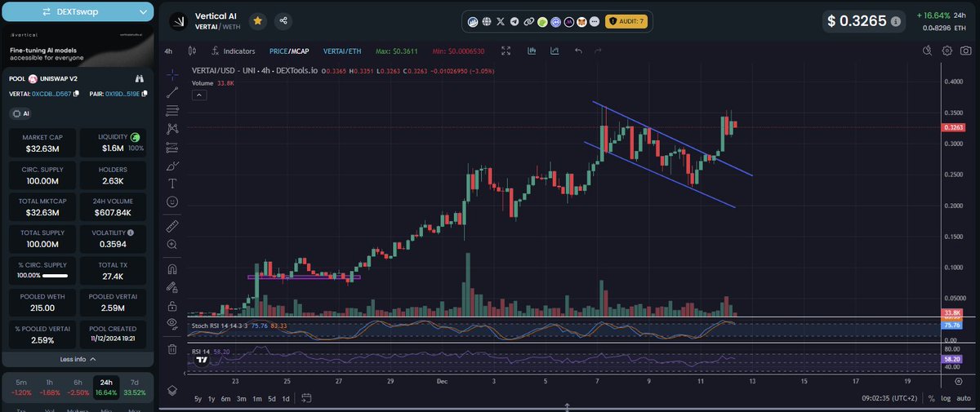Select the 6h price change tab
This screenshot has height=412, width=980.
(x=77, y=386)
